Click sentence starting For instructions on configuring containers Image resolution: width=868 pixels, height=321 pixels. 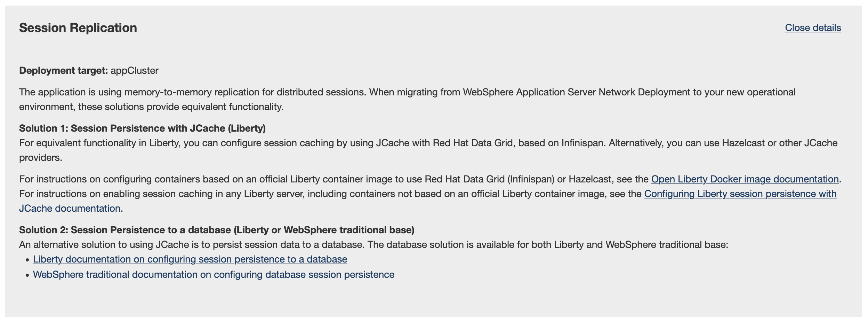pyautogui.click(x=430, y=179)
